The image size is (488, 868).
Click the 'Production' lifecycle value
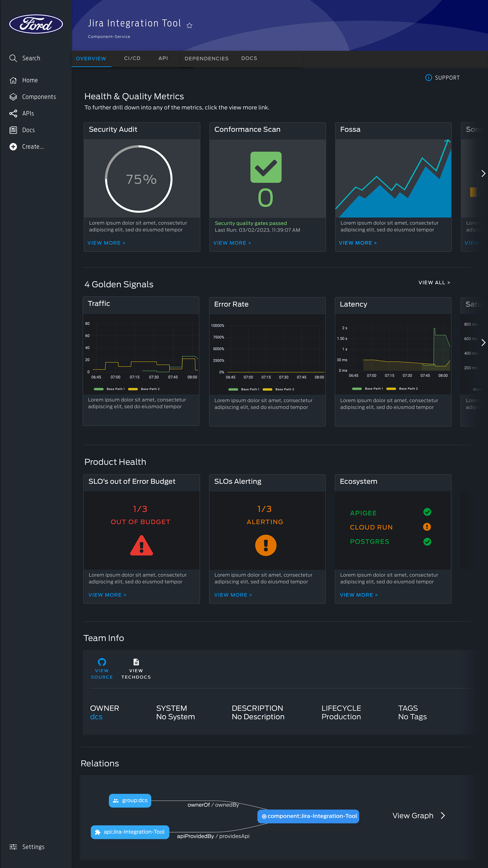point(341,717)
